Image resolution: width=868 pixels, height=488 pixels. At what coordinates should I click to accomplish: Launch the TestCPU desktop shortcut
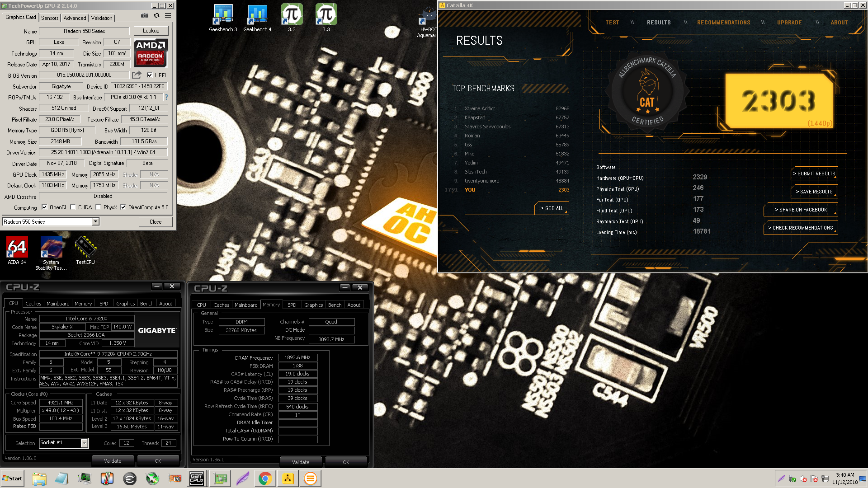tap(85, 250)
